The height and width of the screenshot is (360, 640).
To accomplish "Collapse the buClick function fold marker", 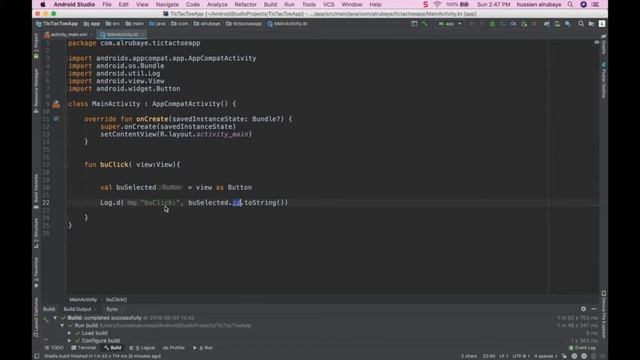I will click(66, 164).
